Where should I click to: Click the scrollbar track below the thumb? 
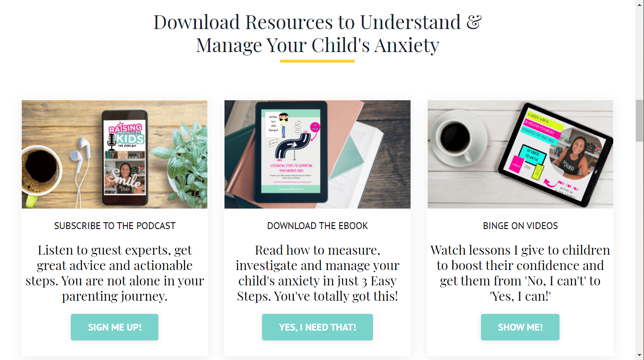639,247
